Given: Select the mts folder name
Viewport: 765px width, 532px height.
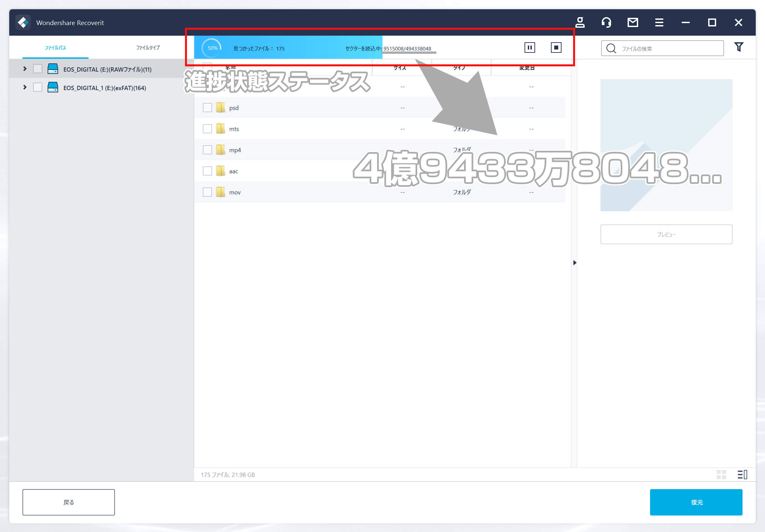Looking at the screenshot, I should (234, 129).
